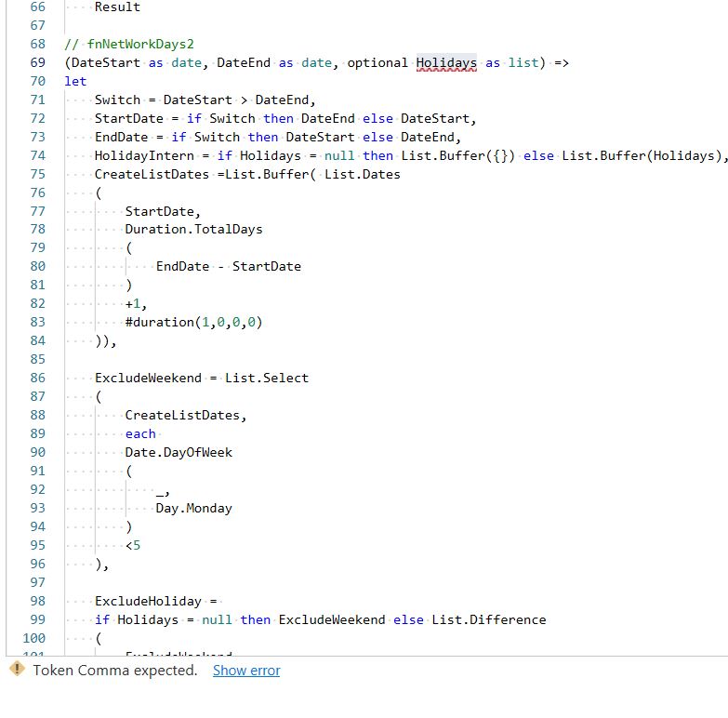Click the warning icon beside Token Comma expected
Screen dimensions: 728x718
pyautogui.click(x=17, y=670)
